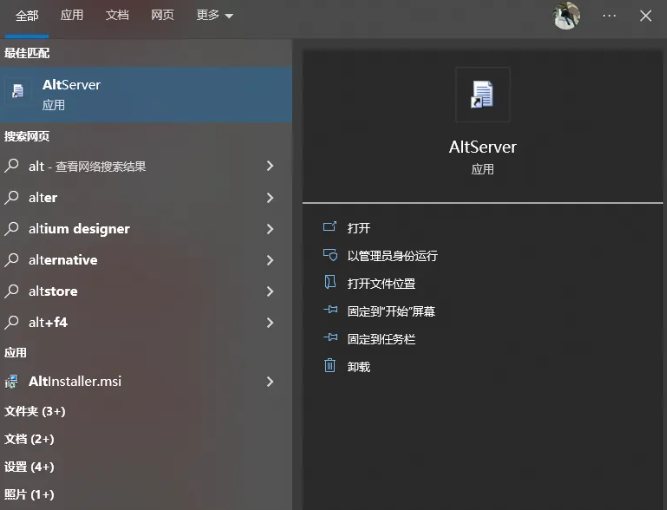
Task: Click AltServer title in preview pane
Action: pyautogui.click(x=483, y=147)
